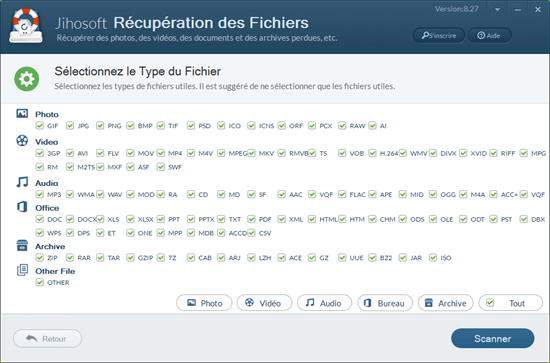The height and width of the screenshot is (363, 550).
Task: Select office types via Bureau button
Action: coord(385,303)
